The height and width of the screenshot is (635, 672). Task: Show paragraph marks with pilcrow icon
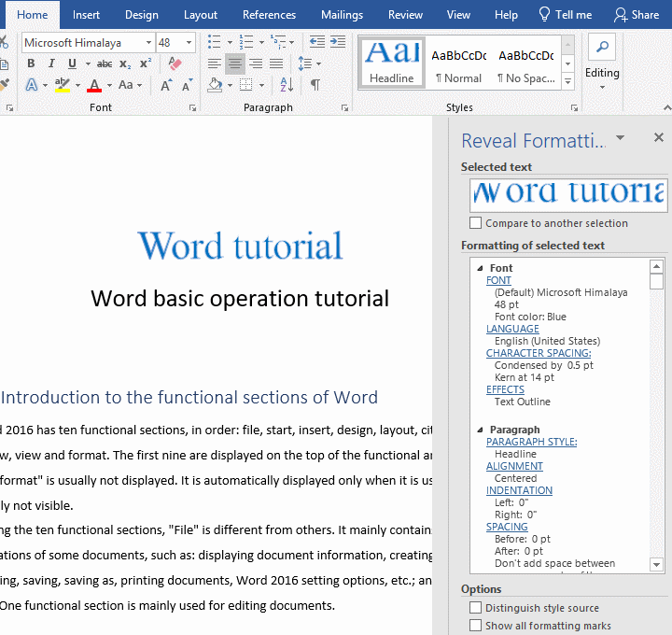click(x=315, y=85)
